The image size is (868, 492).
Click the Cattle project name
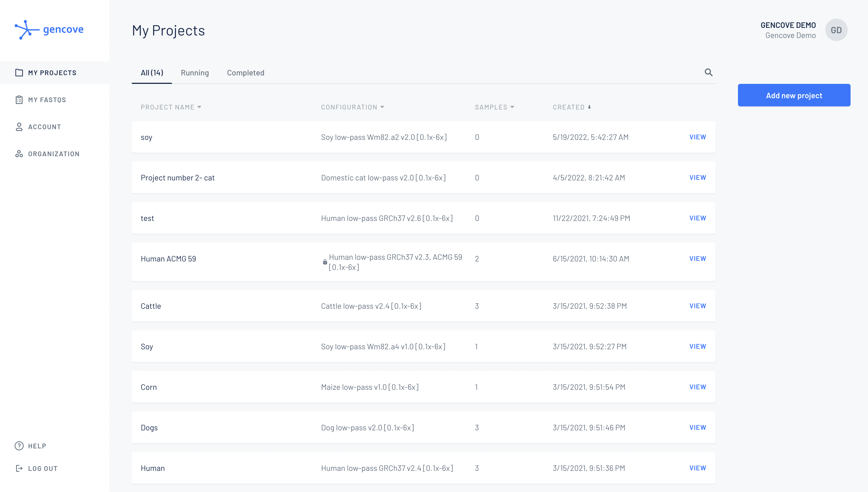[151, 306]
